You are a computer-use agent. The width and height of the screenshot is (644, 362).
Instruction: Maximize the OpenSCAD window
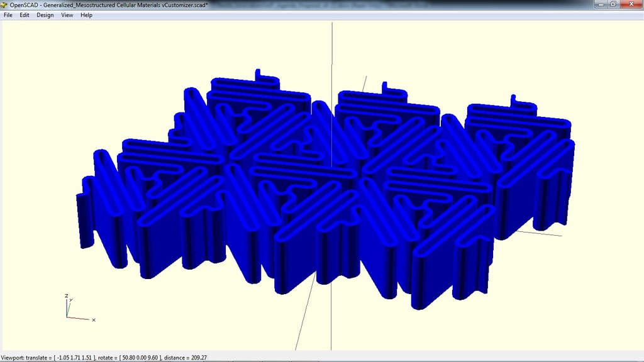[613, 4]
